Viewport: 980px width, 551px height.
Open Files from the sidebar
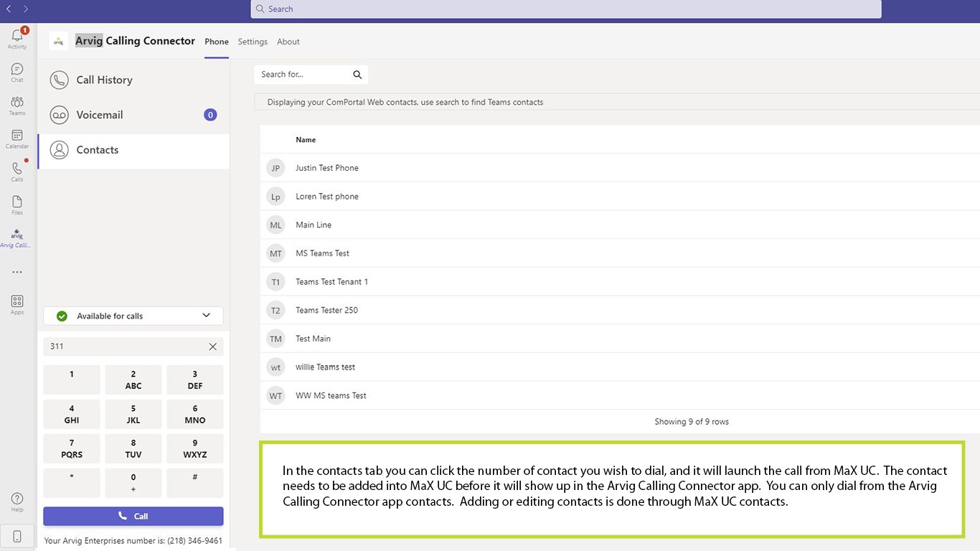pos(17,204)
